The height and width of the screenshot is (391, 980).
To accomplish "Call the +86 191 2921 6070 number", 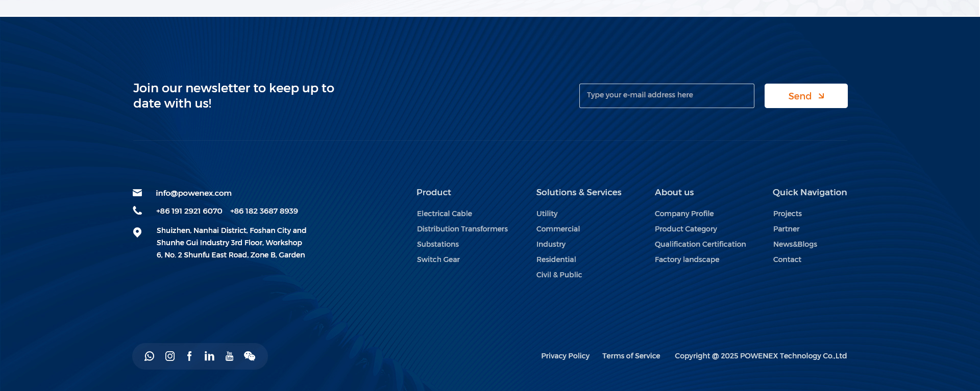I will 189,211.
